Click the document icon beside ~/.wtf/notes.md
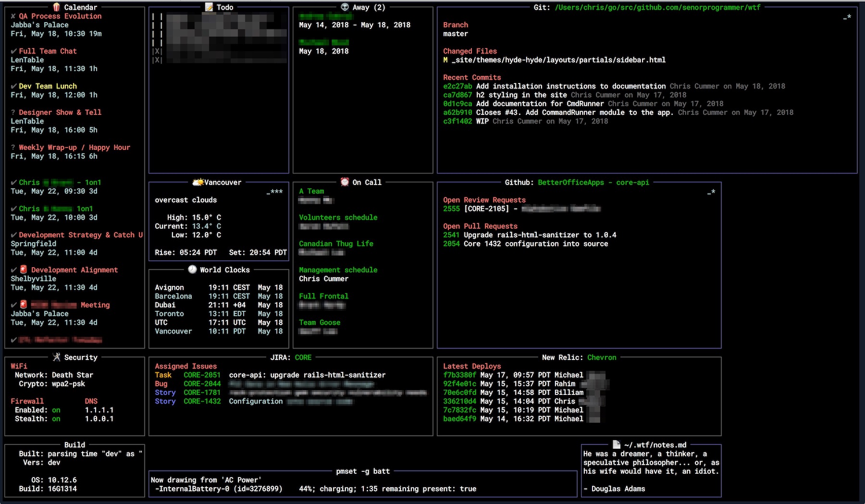865x504 pixels. [617, 445]
